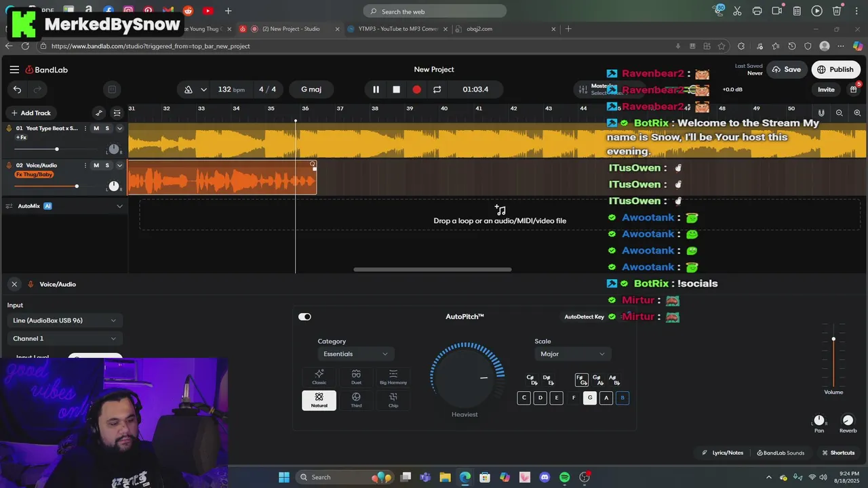Stop playback with the square button

tap(396, 89)
